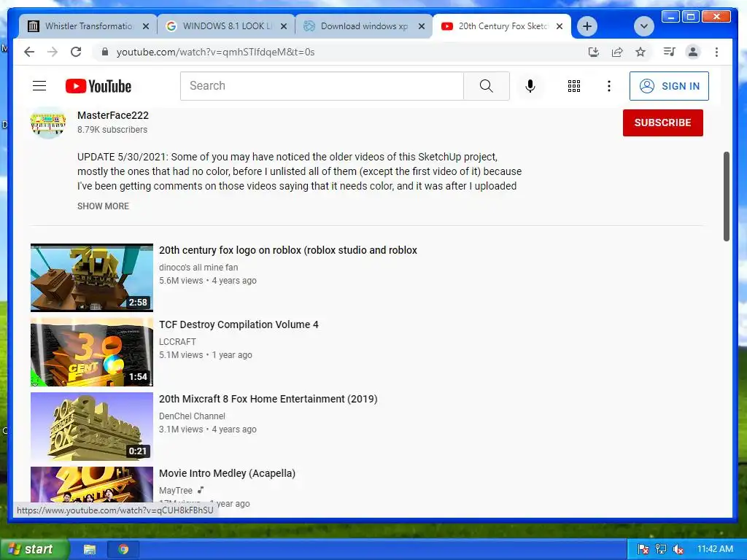The width and height of the screenshot is (747, 560).
Task: Click the install app icon in address bar
Action: (x=594, y=52)
